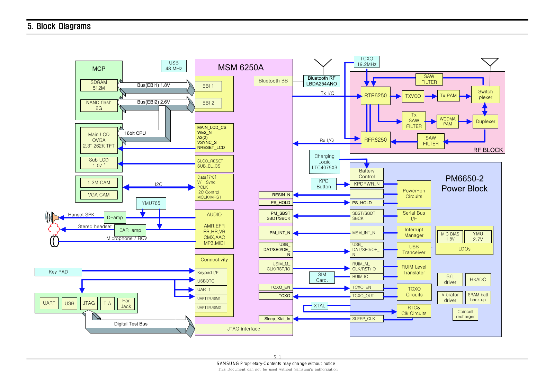Click the Switch plexer block
The image size is (554, 392).
coord(485,95)
